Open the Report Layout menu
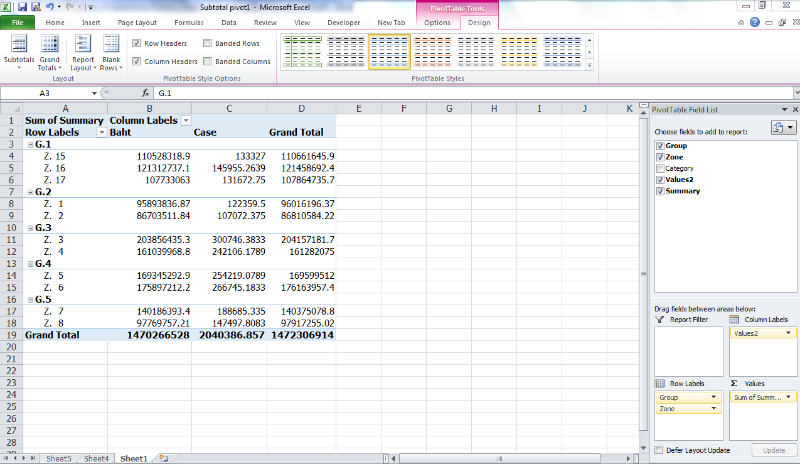Screen dimensions: 800x464 (x=82, y=50)
